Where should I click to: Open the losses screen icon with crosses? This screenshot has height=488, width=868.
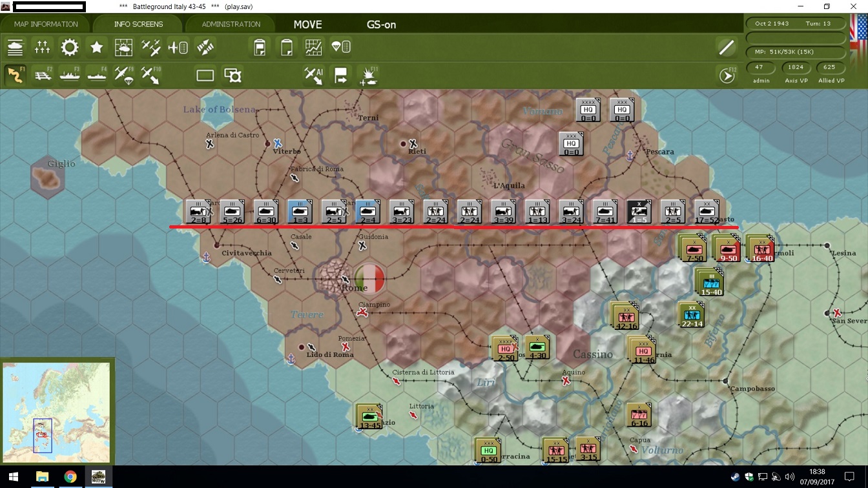pos(43,47)
